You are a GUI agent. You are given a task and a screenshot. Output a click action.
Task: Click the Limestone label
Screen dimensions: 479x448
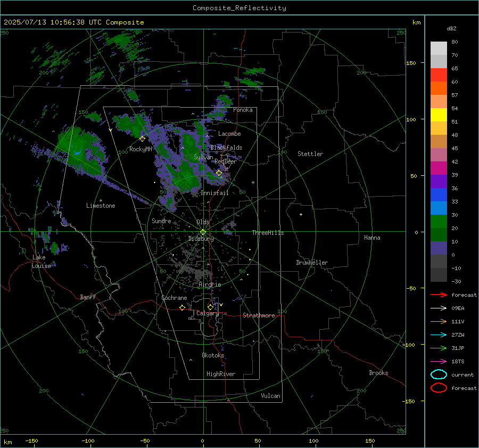(x=101, y=206)
